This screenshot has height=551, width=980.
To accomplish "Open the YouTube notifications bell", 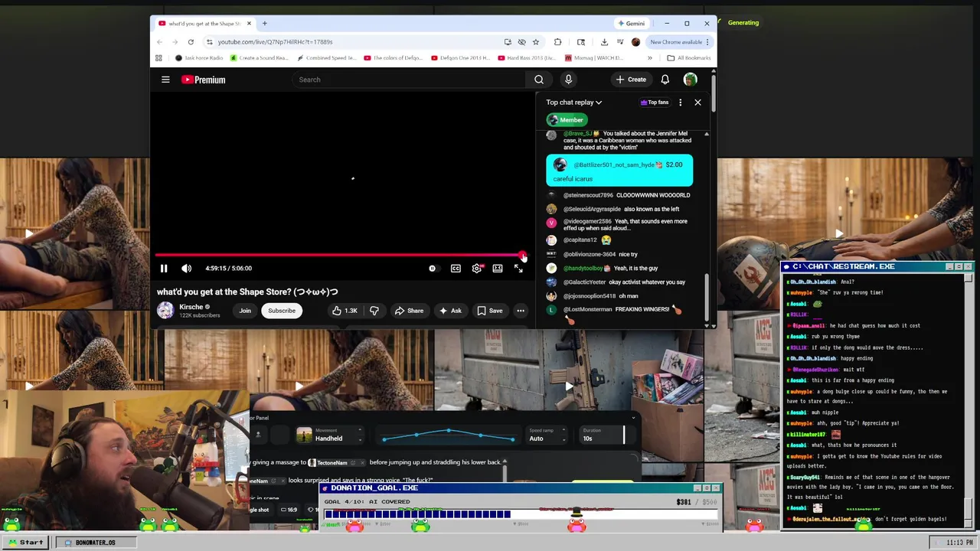I will [x=665, y=80].
